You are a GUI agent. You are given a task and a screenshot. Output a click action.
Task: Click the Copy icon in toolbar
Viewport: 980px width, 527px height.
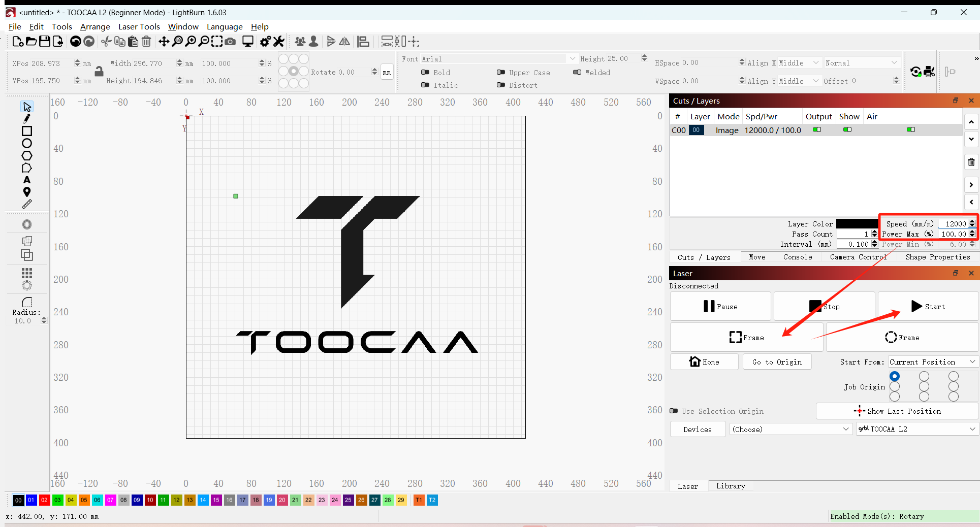pyautogui.click(x=120, y=42)
